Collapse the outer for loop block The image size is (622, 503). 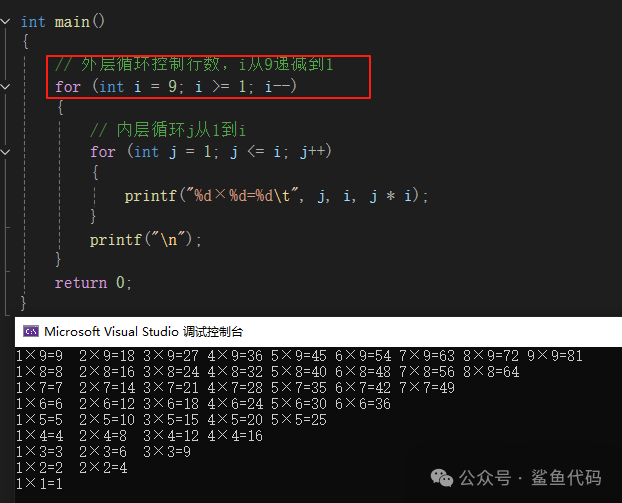click(x=5, y=86)
